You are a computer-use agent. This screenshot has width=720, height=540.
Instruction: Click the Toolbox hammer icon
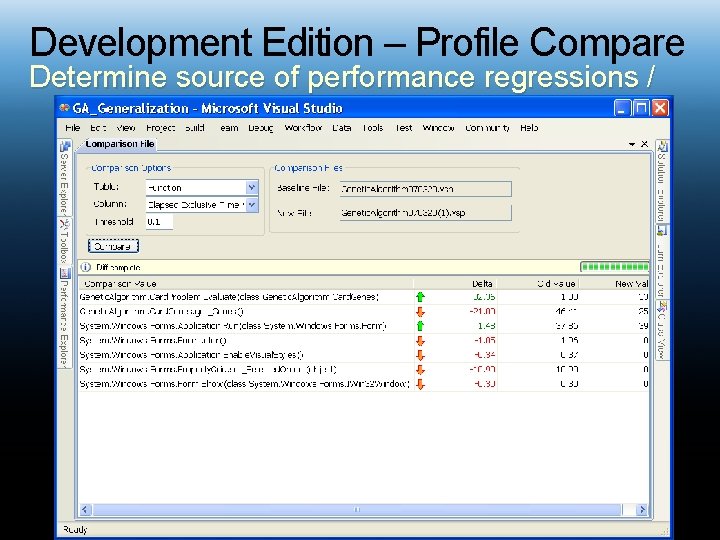pos(65,225)
